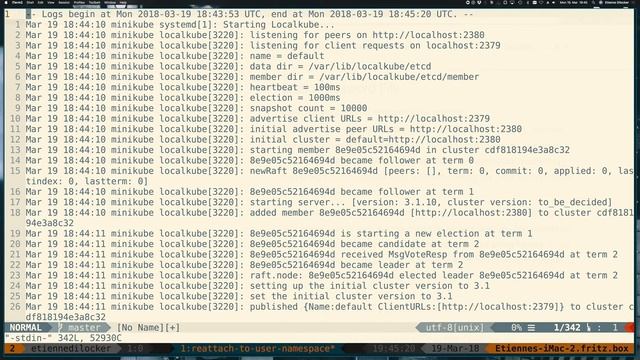640x360 pixels.
Task: Click the git branch icon beside master
Action: (x=60, y=327)
